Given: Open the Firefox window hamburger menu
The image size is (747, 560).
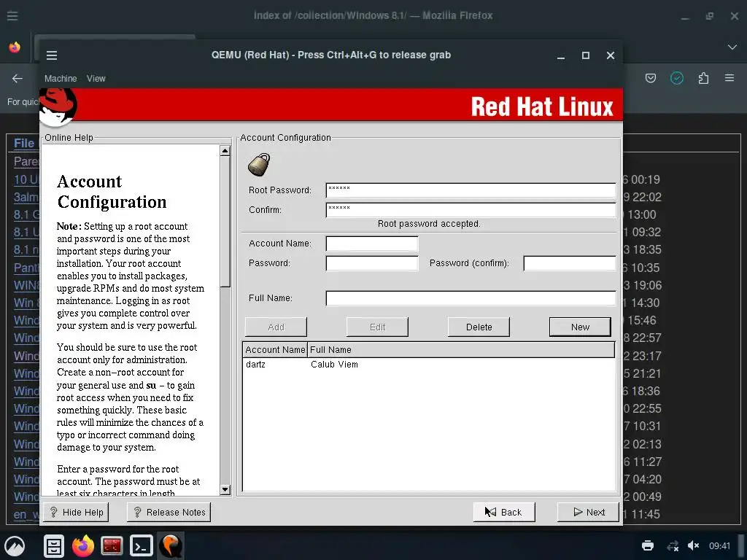Looking at the screenshot, I should pos(12,16).
